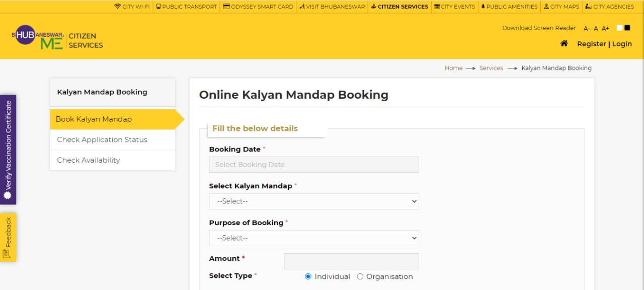Open City Wi-Fi from top bar
This screenshot has width=644, height=290.
coord(132,7)
